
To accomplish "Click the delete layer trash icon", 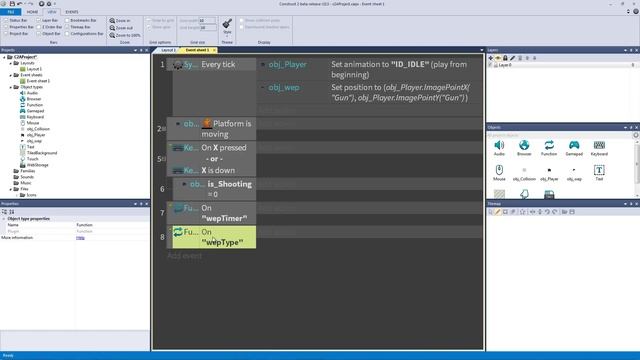I will 520,58.
